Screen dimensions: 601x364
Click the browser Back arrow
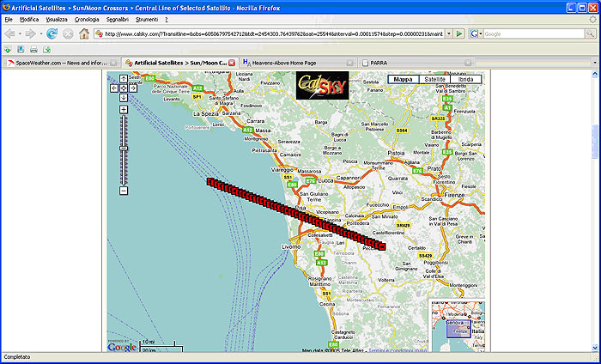click(x=11, y=33)
